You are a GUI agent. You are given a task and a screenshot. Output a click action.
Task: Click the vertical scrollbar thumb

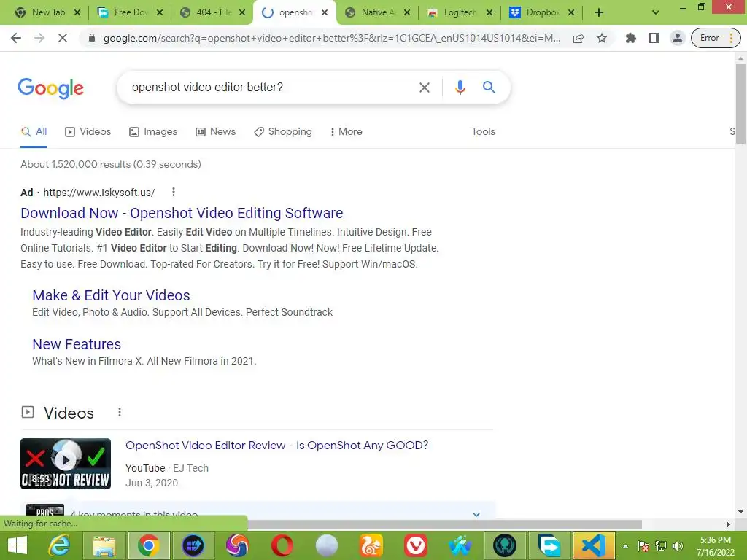[740, 104]
